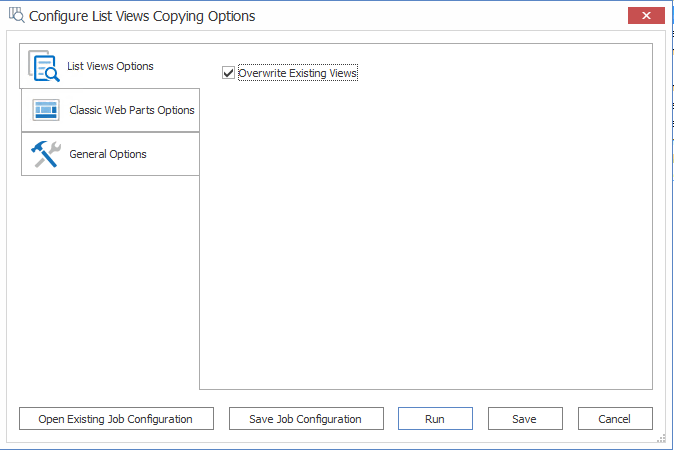Screen dimensions: 674x450
Task: Click the window icon in the title bar
Action: pos(16,15)
